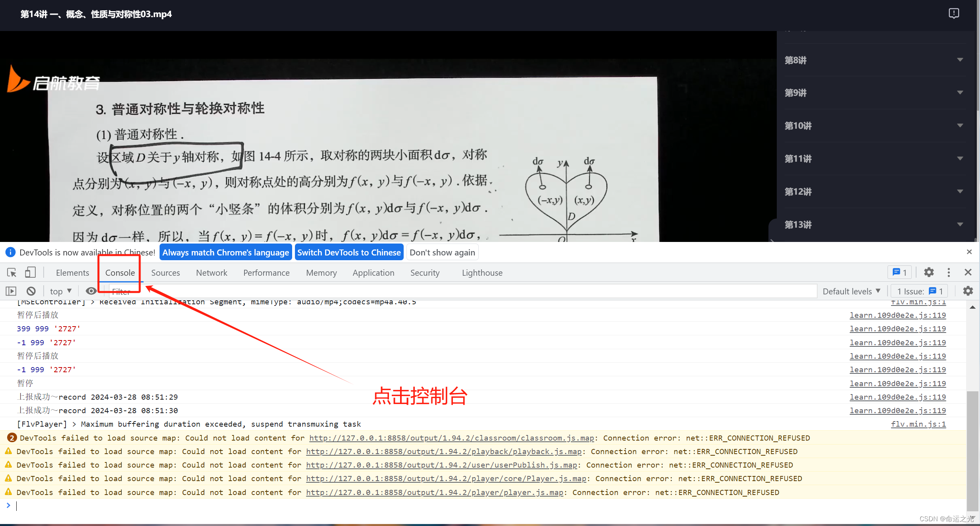This screenshot has width=980, height=526.
Task: Open DevTools settings gear icon
Action: 929,273
